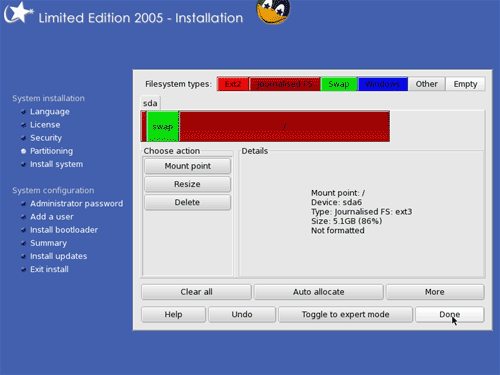Select the green swap partition in the disk bar
The height and width of the screenshot is (375, 500).
point(163,127)
